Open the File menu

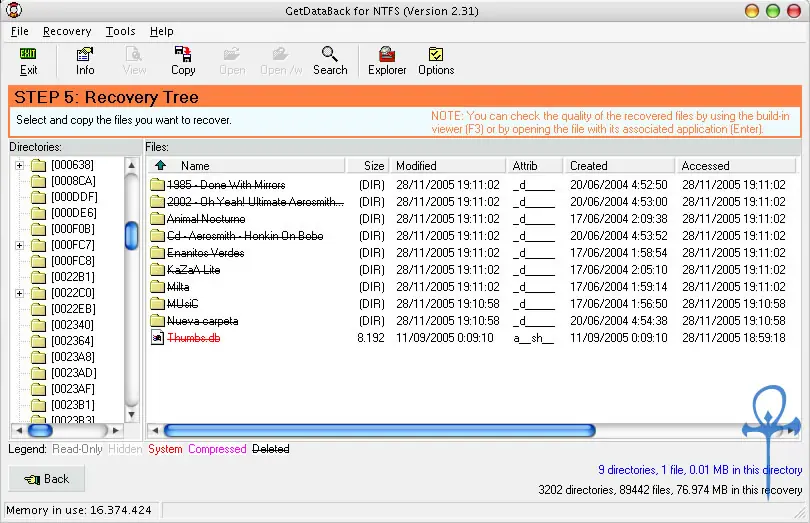pyautogui.click(x=20, y=32)
